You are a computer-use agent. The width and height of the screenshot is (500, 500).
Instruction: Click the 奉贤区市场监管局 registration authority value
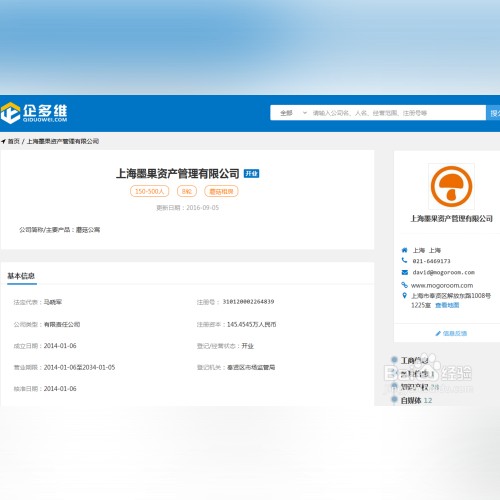(x=251, y=367)
